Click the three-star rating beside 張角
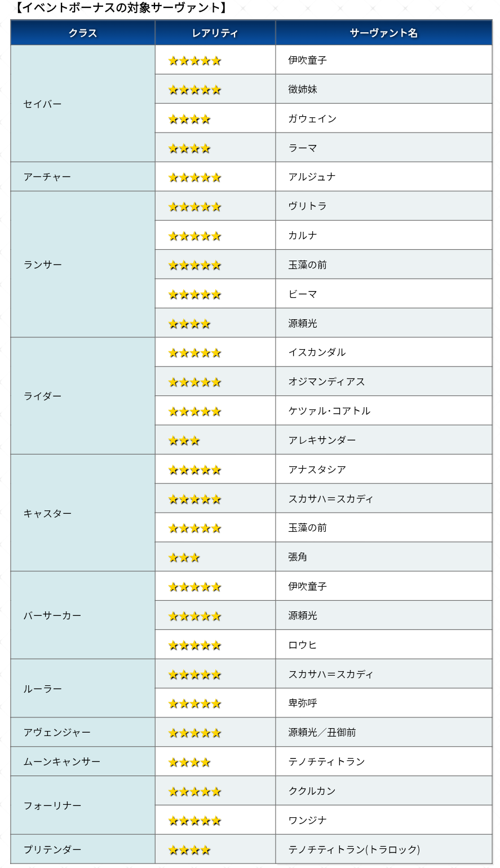 pos(184,558)
